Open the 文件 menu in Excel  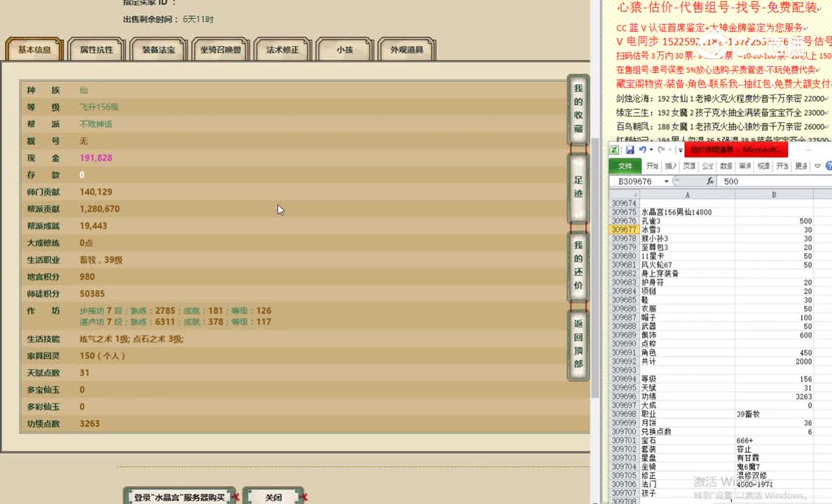(625, 166)
